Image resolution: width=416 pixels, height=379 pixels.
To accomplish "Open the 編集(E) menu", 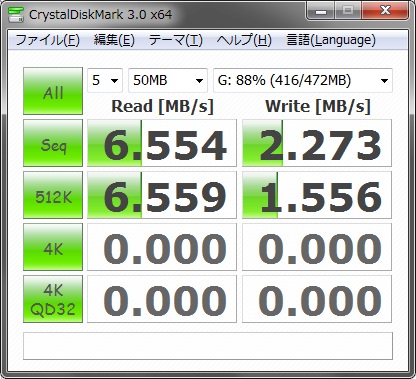I will click(114, 40).
